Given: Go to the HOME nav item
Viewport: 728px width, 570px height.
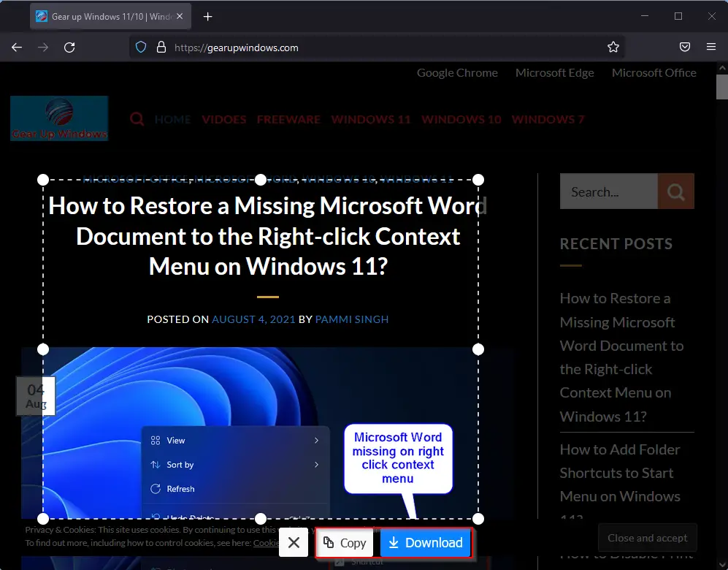Looking at the screenshot, I should point(172,120).
